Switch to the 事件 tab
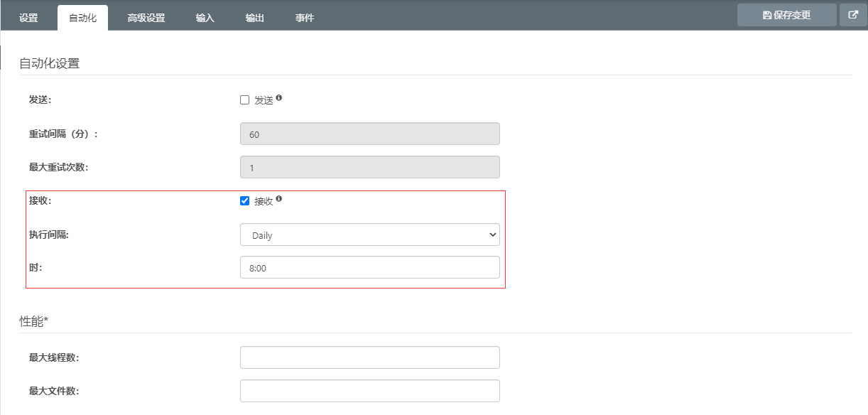868x415 pixels. pyautogui.click(x=305, y=18)
